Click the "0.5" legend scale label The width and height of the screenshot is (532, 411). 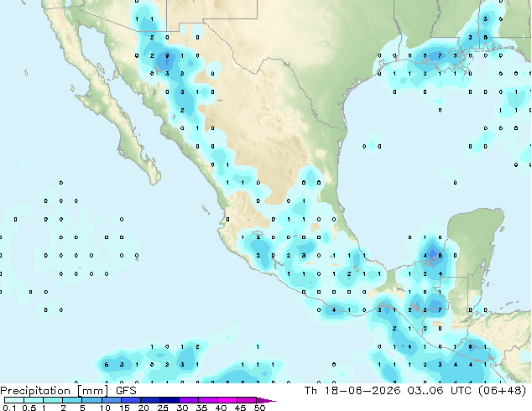[29, 408]
